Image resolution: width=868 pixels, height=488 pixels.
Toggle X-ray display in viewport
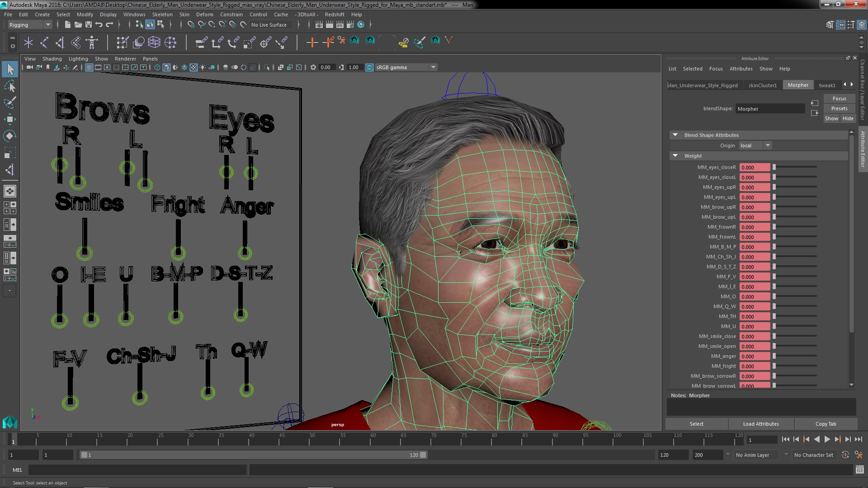[281, 67]
